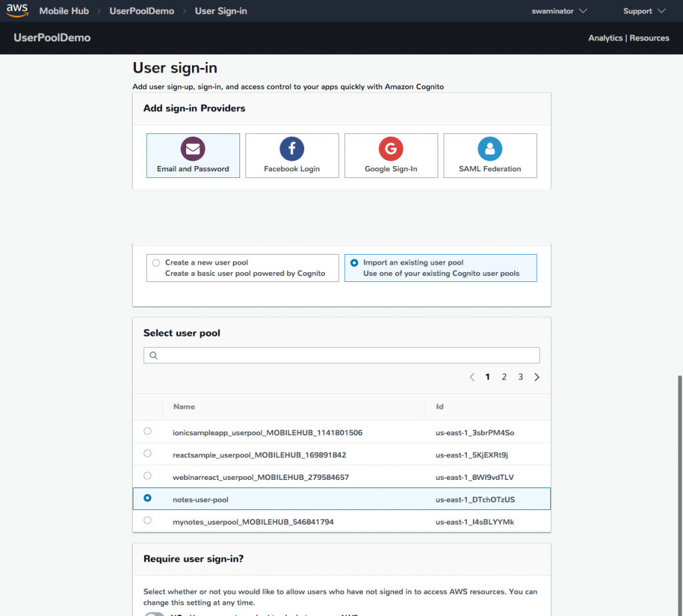Navigate to UserPoolDemo breadcrumb
Viewport: 683px width, 616px height.
pos(141,11)
